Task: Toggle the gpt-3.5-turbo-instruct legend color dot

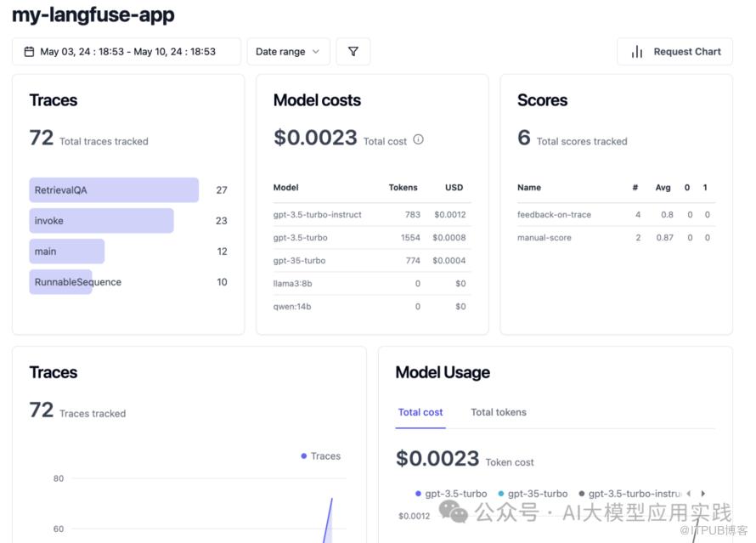Action: pos(582,494)
